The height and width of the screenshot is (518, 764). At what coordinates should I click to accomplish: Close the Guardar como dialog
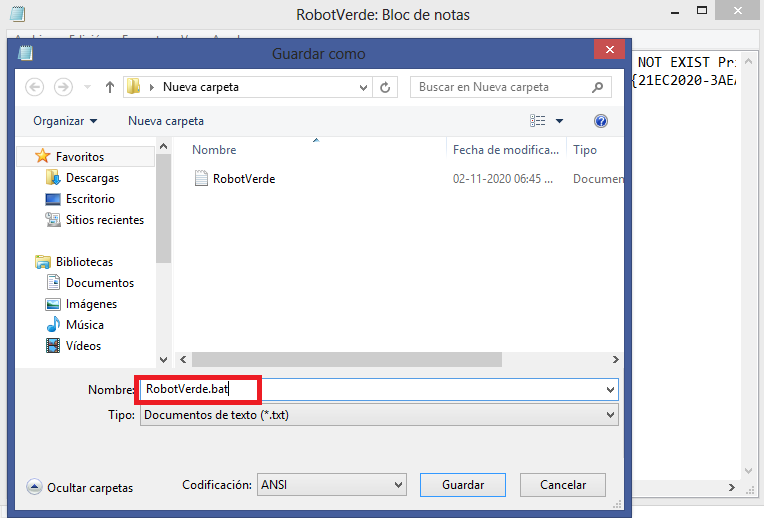coord(610,49)
